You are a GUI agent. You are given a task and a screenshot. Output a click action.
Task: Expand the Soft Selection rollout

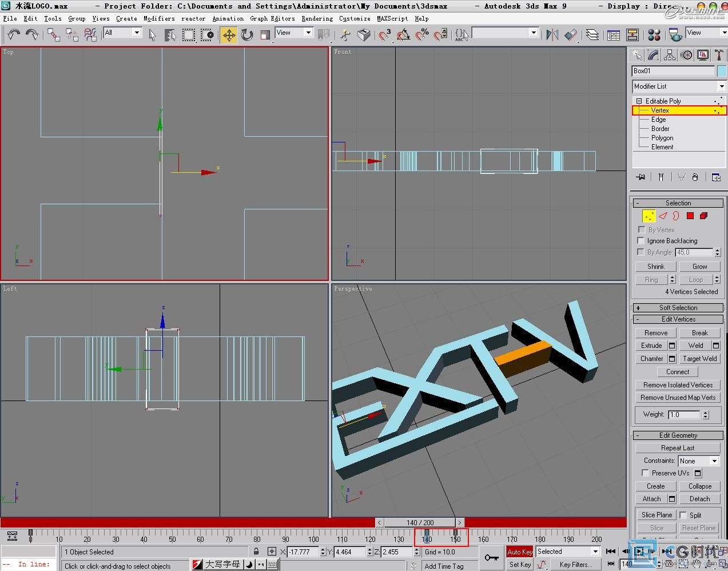click(678, 308)
